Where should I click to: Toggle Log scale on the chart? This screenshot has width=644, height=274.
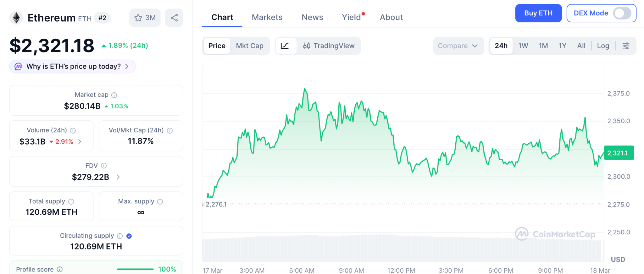(603, 46)
